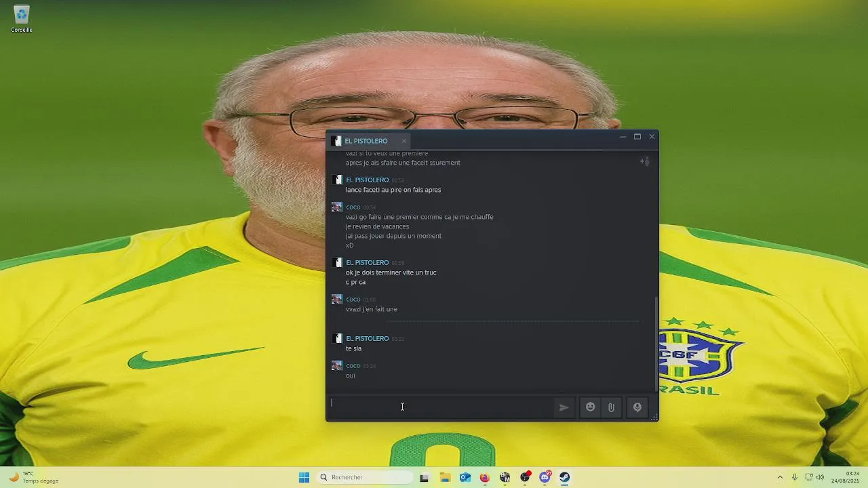Open the weather widget showing 16°C
Screen dimensions: 868x488
point(33,477)
